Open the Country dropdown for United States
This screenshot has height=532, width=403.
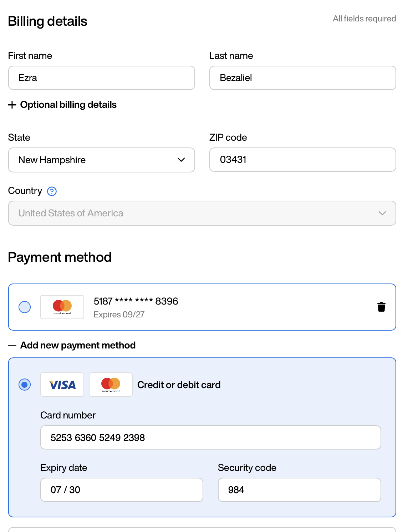(x=202, y=213)
